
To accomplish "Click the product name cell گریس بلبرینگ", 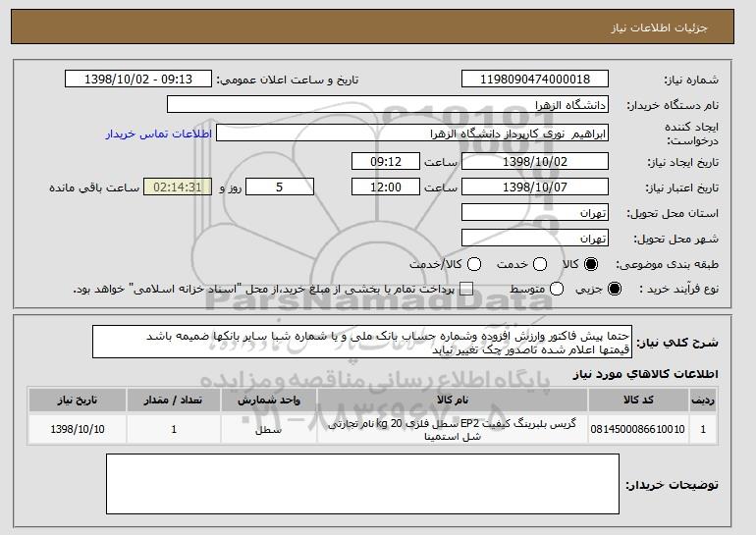I will tap(453, 429).
